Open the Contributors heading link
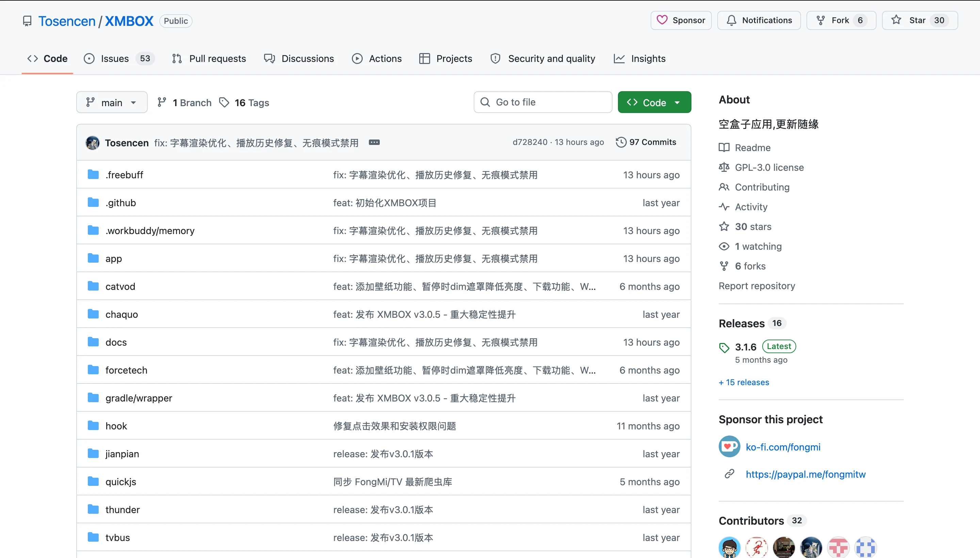 click(x=763, y=521)
